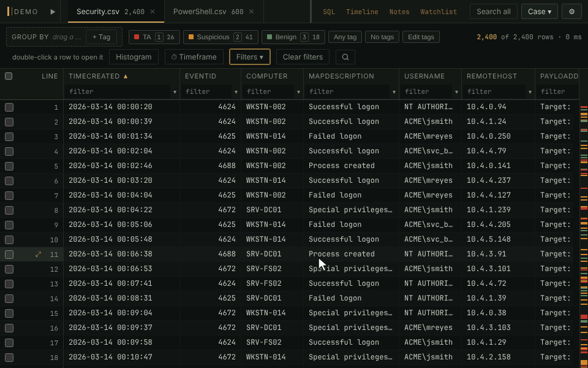The width and height of the screenshot is (588, 368).
Task: Open the Case dropdown menu
Action: 539,12
